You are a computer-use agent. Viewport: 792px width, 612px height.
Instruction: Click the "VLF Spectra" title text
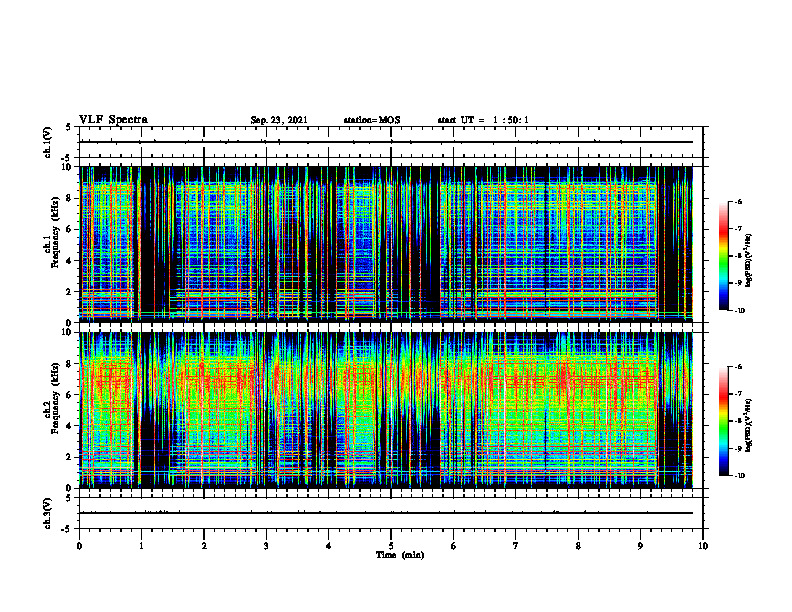[x=113, y=120]
